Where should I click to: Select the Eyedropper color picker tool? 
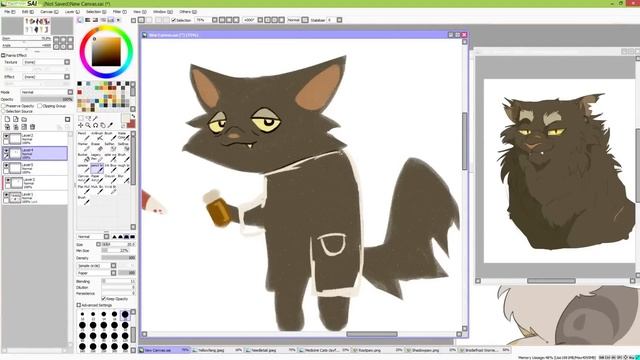pyautogui.click(x=110, y=125)
